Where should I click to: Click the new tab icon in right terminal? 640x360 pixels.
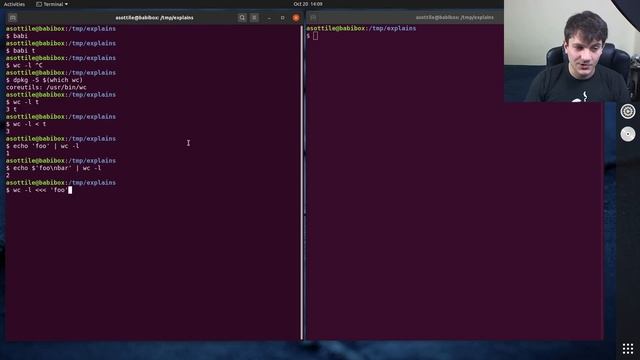click(313, 18)
